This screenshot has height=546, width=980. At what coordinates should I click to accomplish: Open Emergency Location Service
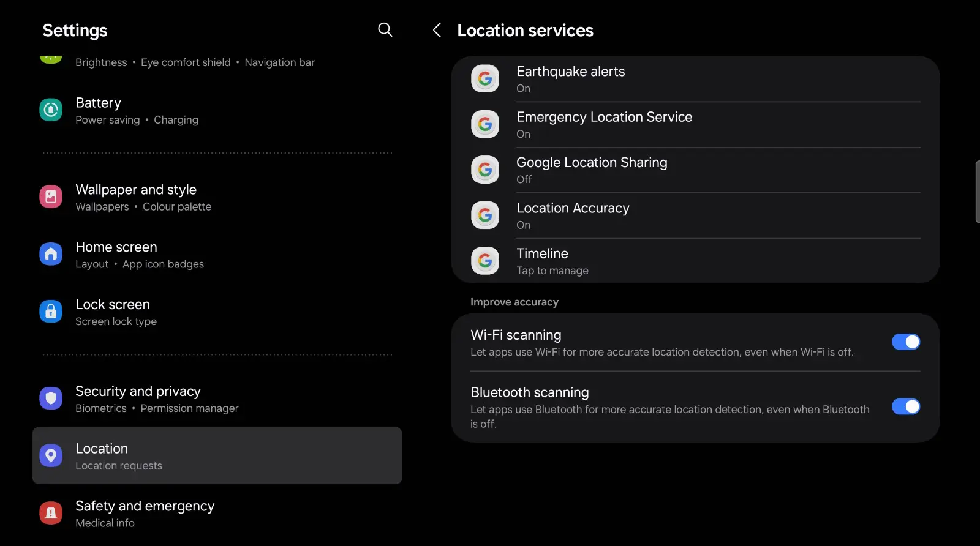click(695, 125)
